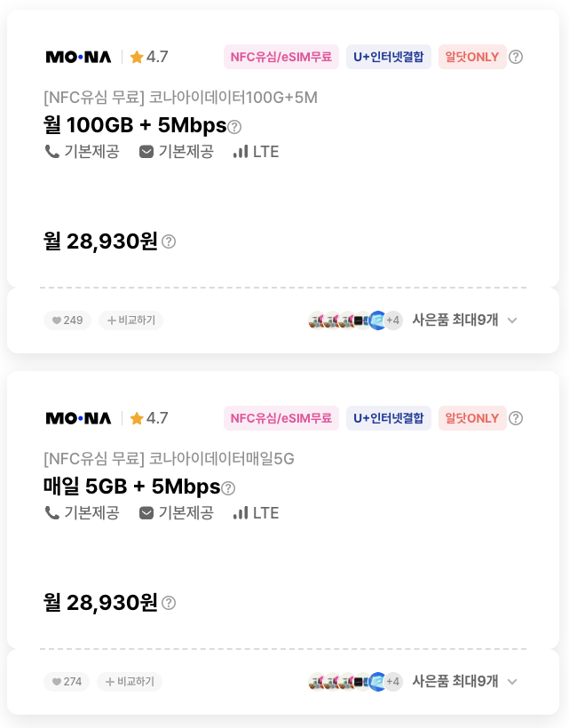Click the help icon beside 매일 5GB + 5Mbps

[x=228, y=488]
